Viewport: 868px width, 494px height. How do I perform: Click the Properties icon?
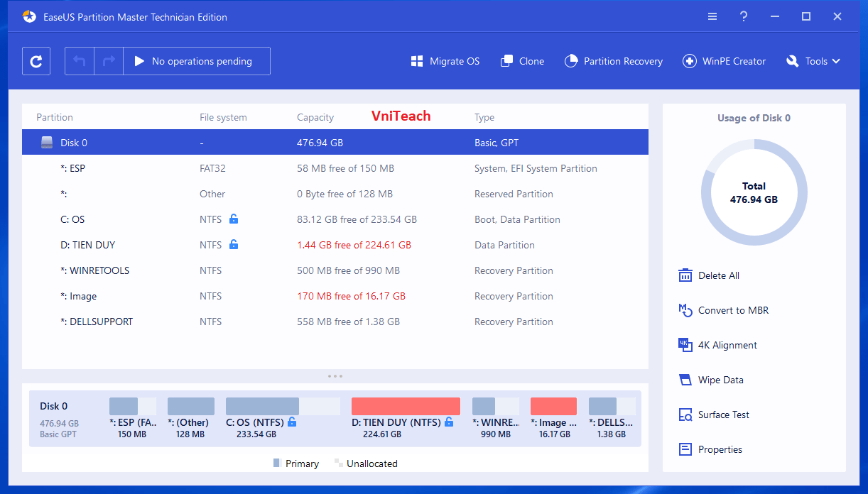point(685,449)
